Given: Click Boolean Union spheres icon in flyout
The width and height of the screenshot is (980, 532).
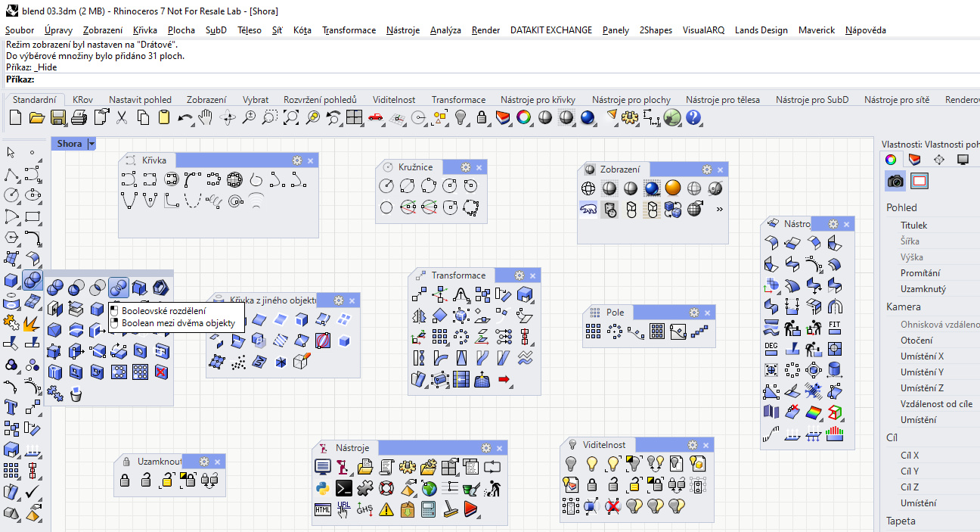Looking at the screenshot, I should tap(54, 288).
